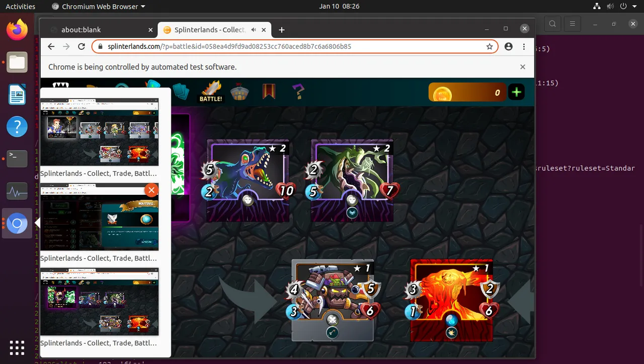Close the middle window preview with red X
The image size is (644, 364).
[151, 190]
